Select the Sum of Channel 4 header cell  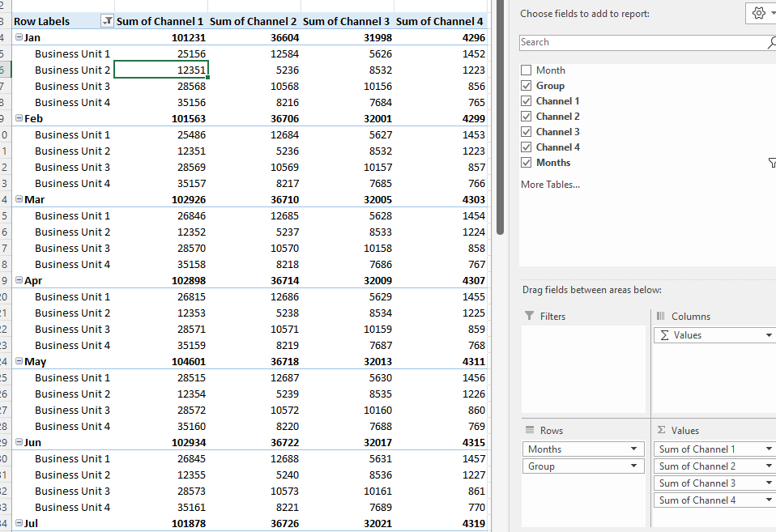(x=440, y=21)
